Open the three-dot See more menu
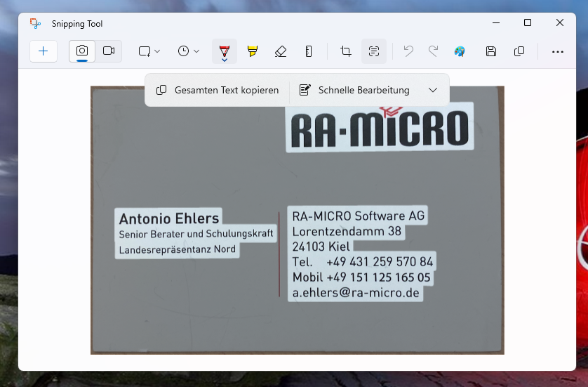The width and height of the screenshot is (588, 387). pos(558,51)
